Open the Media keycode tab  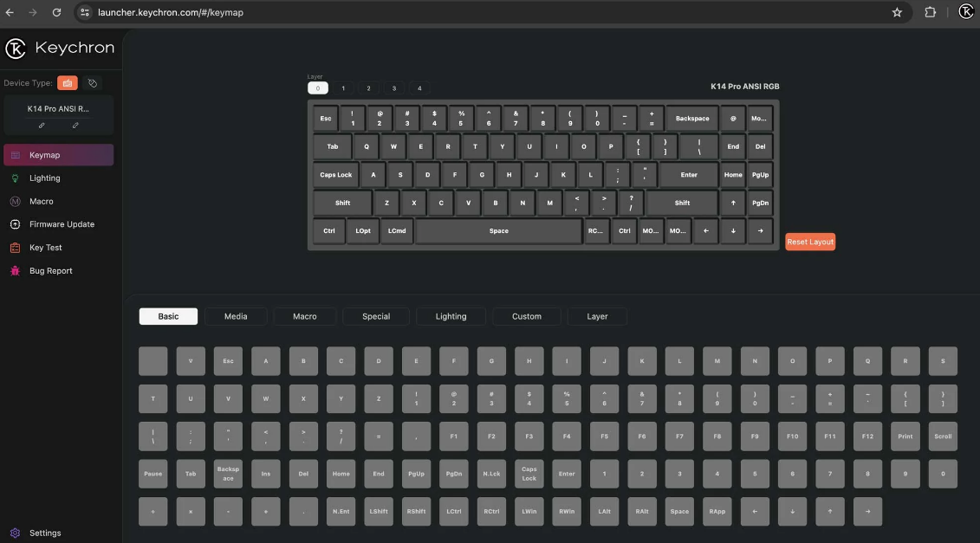point(236,316)
